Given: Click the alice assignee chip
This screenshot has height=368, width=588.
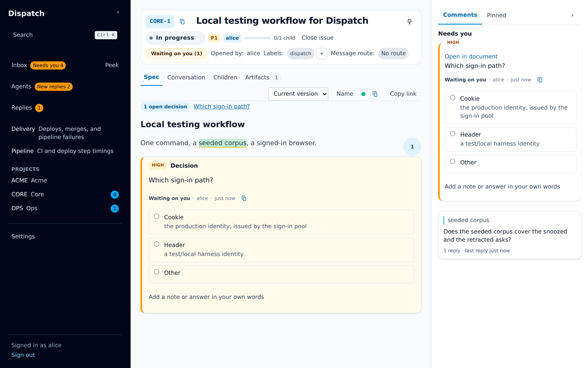Looking at the screenshot, I should coord(232,38).
